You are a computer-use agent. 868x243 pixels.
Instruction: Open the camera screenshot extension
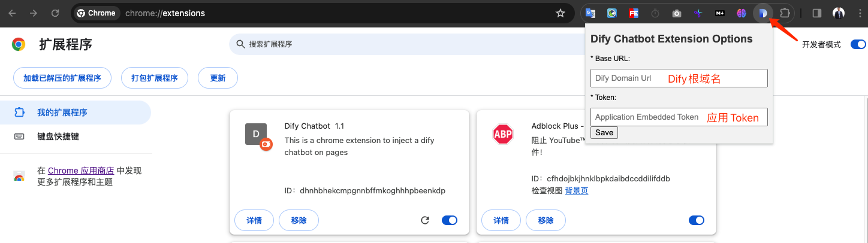point(677,13)
